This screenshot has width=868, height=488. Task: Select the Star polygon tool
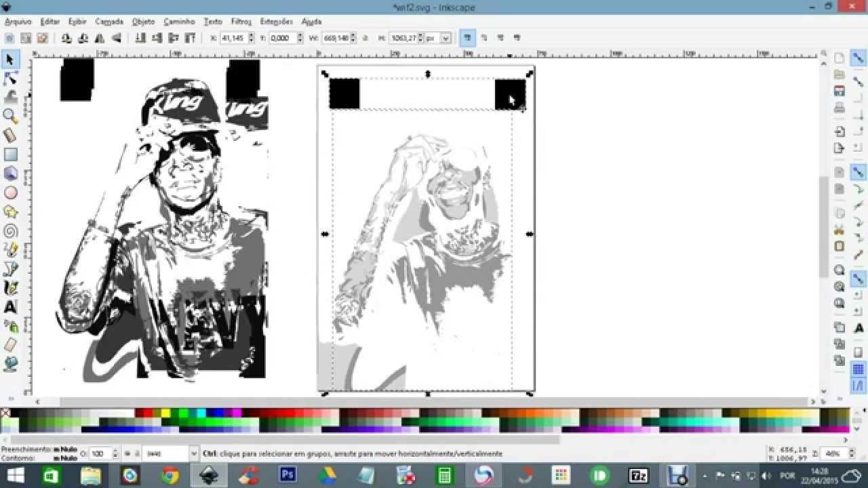[10, 211]
